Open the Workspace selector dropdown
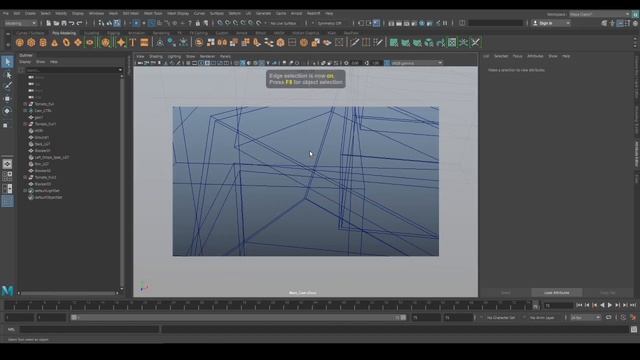The image size is (640, 360). [x=600, y=14]
